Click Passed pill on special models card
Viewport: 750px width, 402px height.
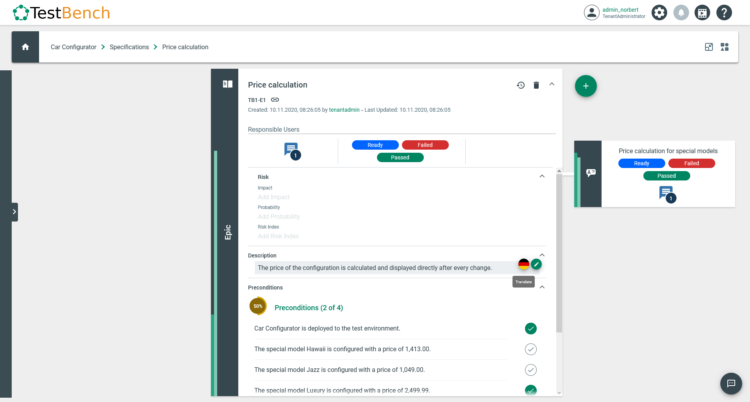[x=666, y=176]
